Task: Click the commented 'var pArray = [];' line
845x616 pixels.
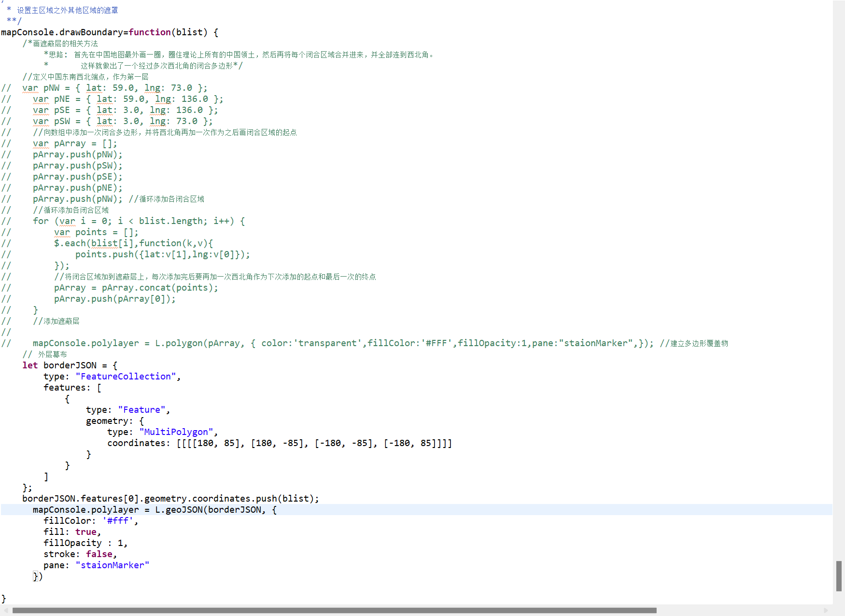Action: coord(59,143)
